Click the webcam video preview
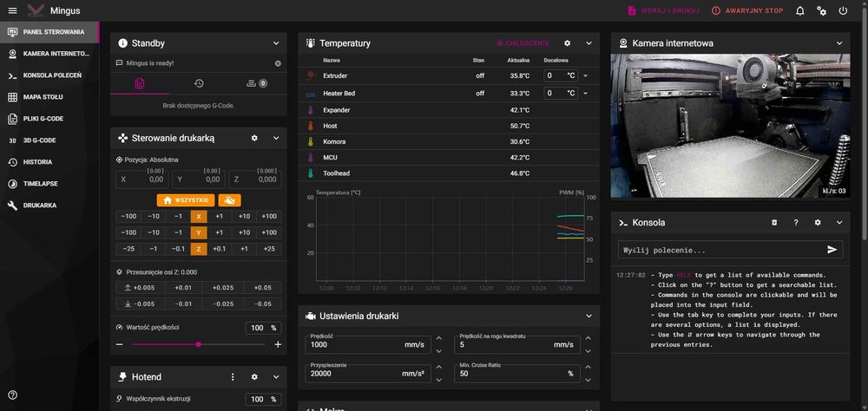 730,126
